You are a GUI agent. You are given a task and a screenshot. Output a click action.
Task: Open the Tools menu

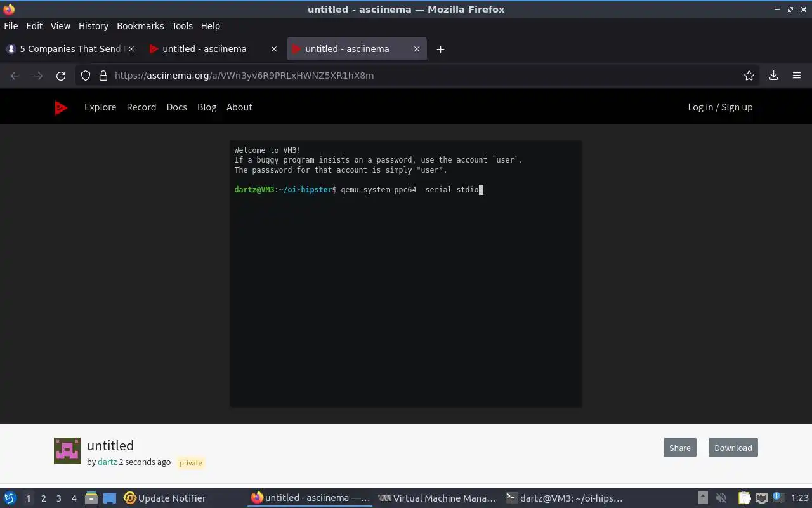click(x=182, y=26)
